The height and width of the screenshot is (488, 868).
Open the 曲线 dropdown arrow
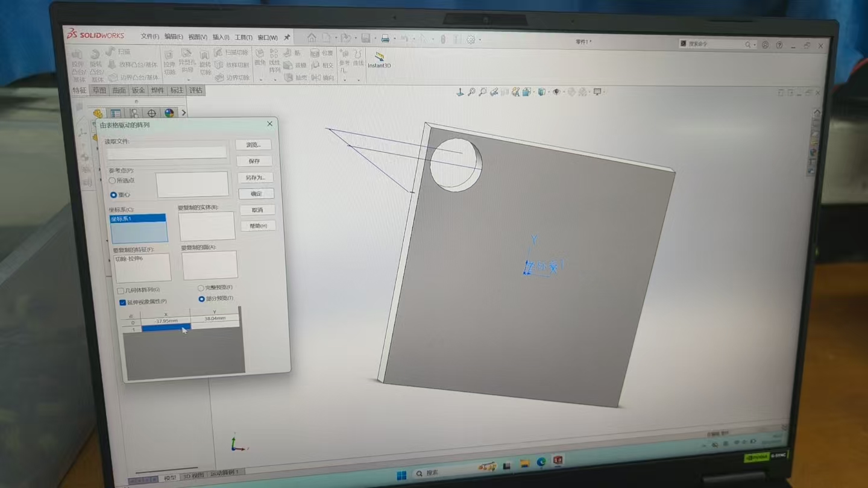coord(359,80)
